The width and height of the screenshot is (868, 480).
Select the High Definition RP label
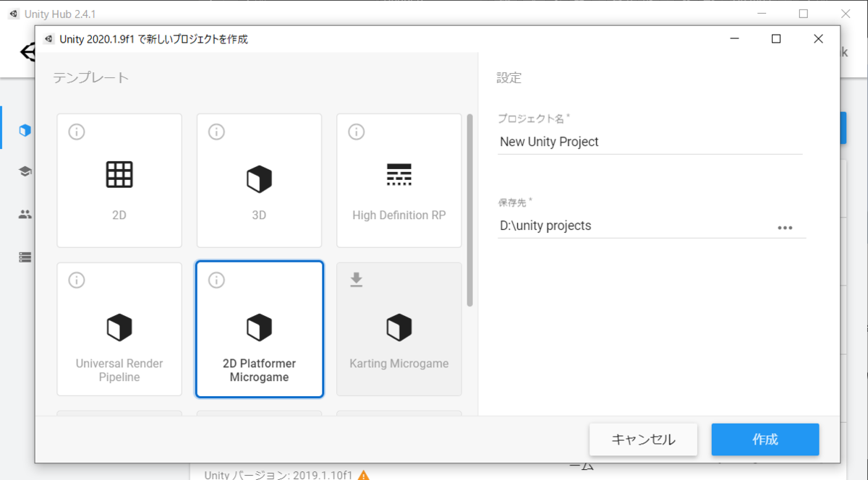pos(399,215)
